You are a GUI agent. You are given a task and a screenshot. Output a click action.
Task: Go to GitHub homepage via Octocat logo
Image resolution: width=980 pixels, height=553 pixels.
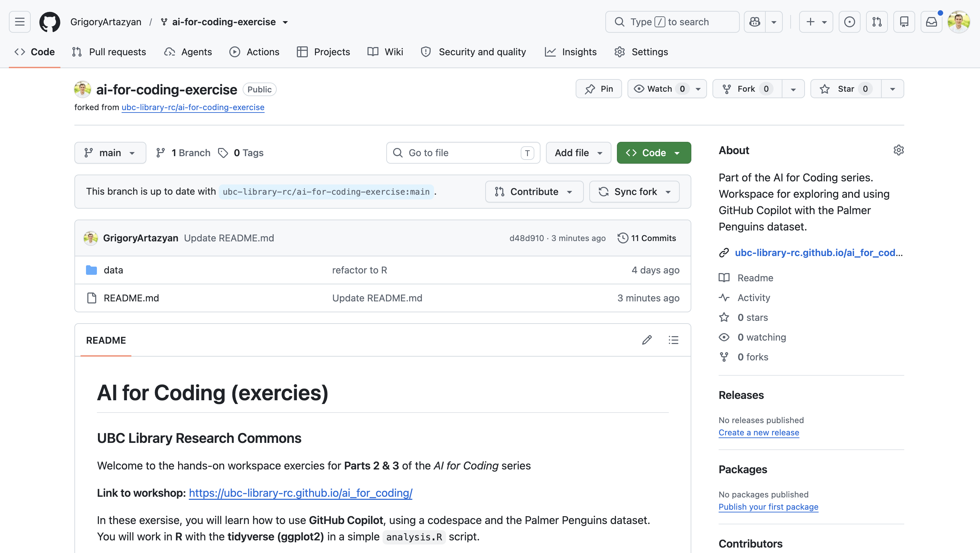coord(49,22)
